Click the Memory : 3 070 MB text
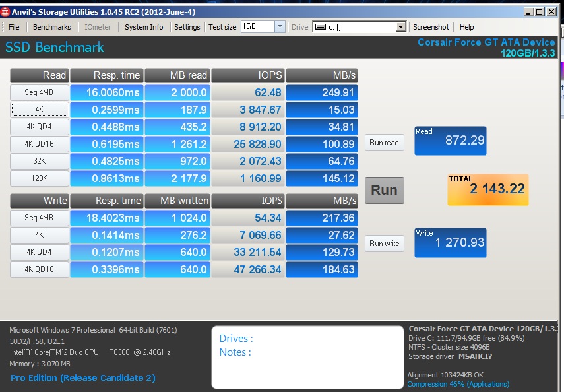The height and width of the screenshot is (392, 564). click(x=40, y=364)
